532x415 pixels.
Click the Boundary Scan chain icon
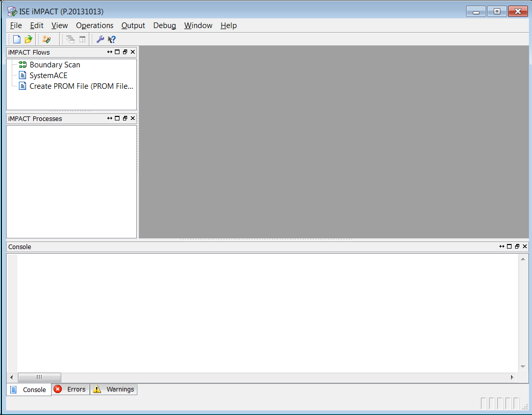point(23,64)
